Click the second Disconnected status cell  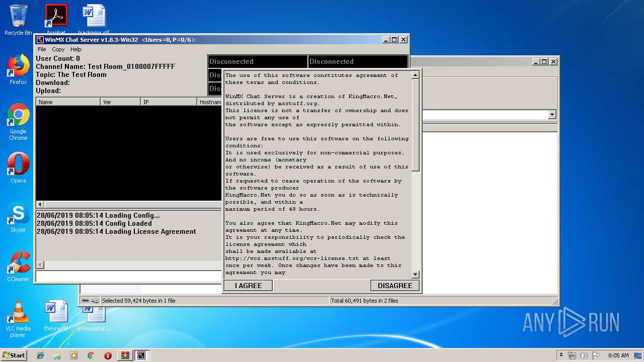coord(358,61)
